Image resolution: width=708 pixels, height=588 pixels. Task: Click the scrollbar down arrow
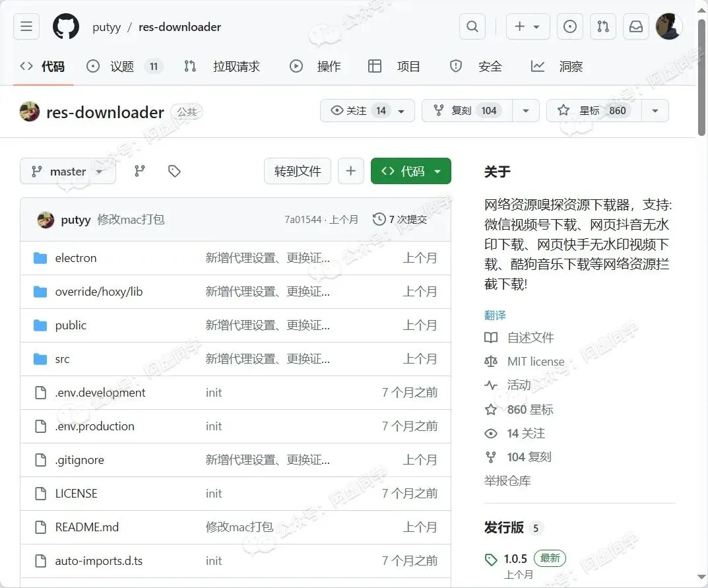pos(701,577)
